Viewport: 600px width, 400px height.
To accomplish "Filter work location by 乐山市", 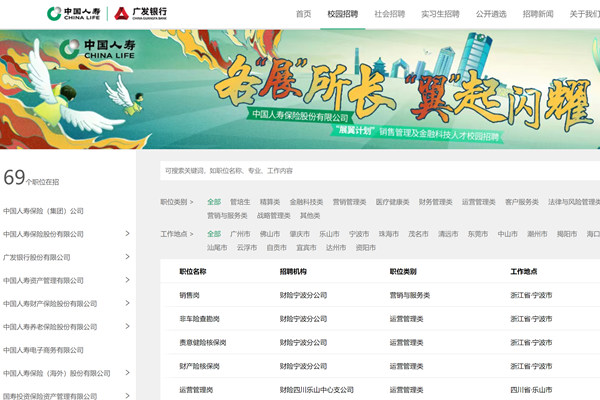I will pos(329,234).
